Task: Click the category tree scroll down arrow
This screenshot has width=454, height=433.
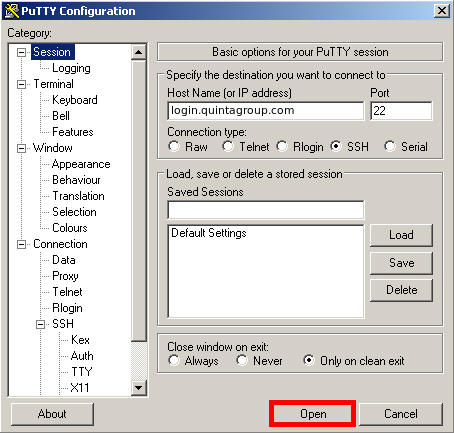Action: coord(138,387)
